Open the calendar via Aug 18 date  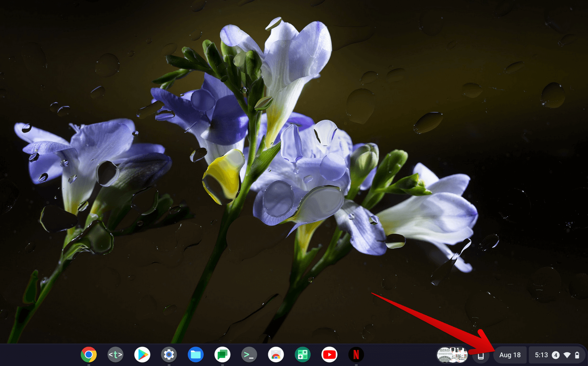510,355
